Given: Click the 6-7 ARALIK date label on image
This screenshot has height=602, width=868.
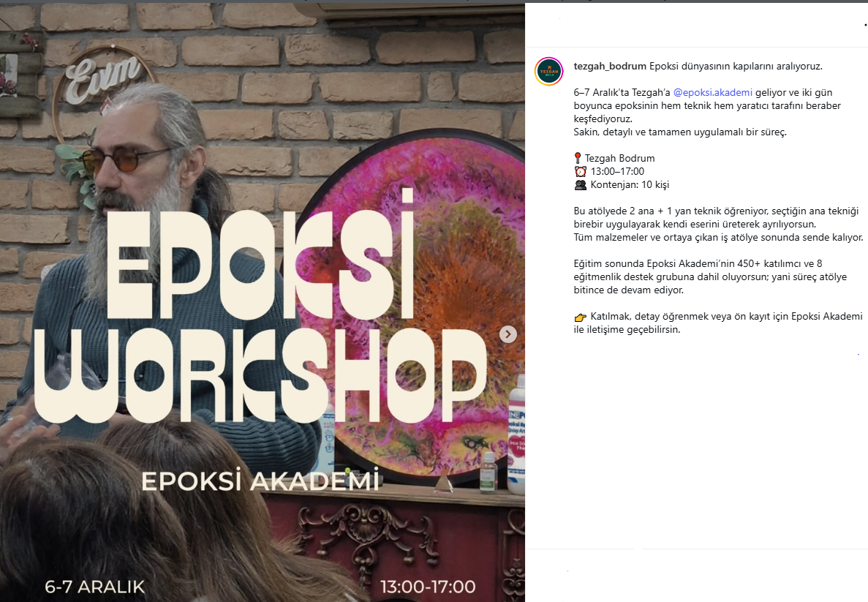Looking at the screenshot, I should [x=94, y=587].
